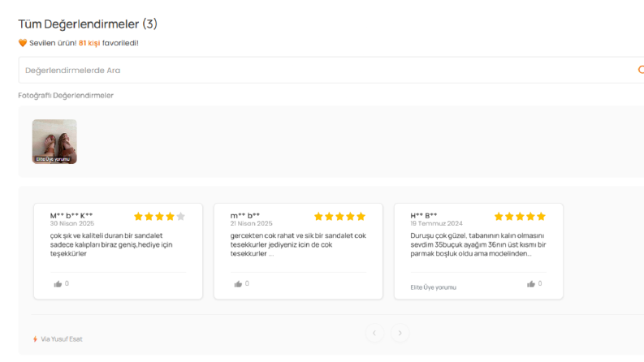
Task: Click the orange search icon
Action: coord(641,70)
